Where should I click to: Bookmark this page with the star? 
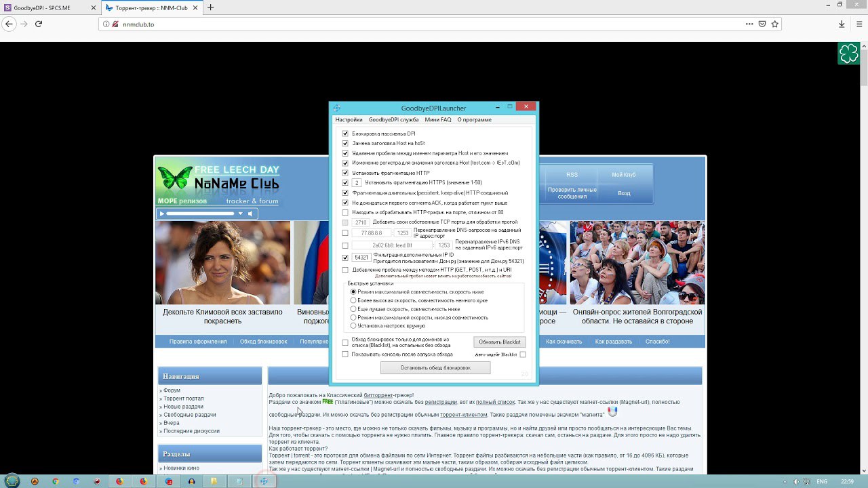775,24
